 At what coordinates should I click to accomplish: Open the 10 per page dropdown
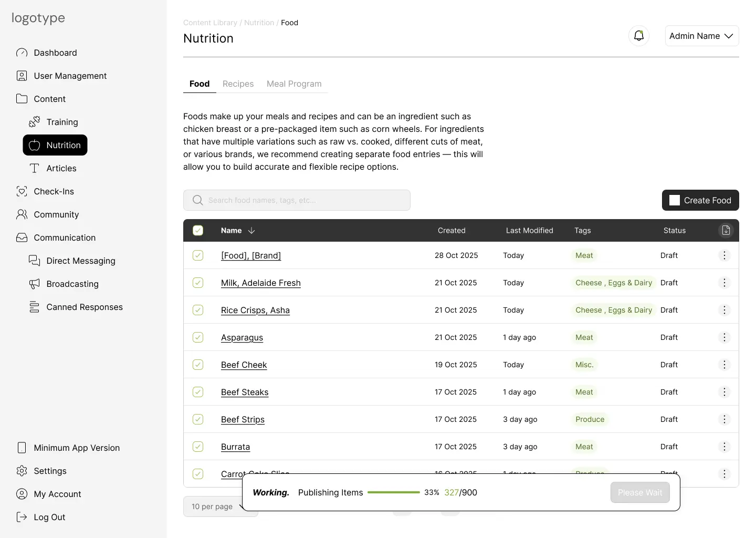[x=220, y=506]
